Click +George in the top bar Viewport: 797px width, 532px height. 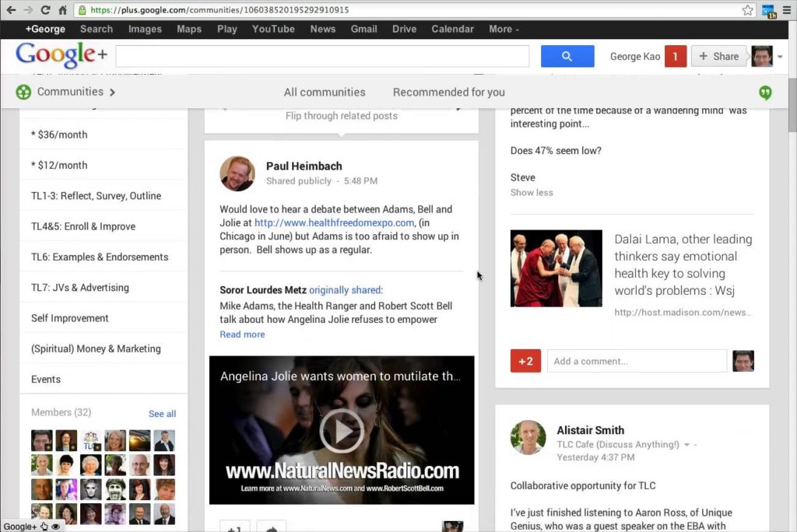tap(45, 29)
